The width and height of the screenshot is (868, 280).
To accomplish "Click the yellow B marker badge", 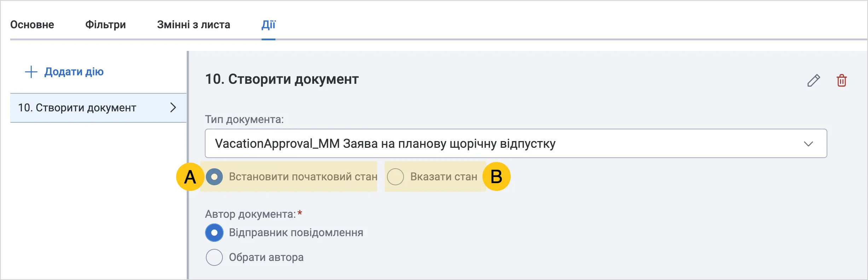I will (496, 176).
